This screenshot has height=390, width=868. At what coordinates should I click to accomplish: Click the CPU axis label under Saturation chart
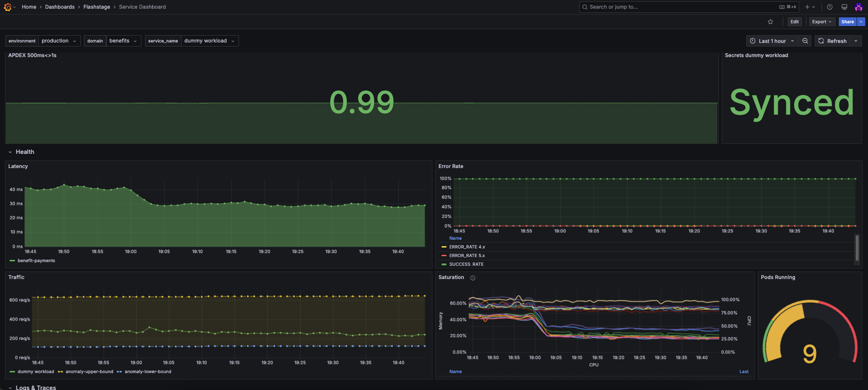click(x=593, y=365)
